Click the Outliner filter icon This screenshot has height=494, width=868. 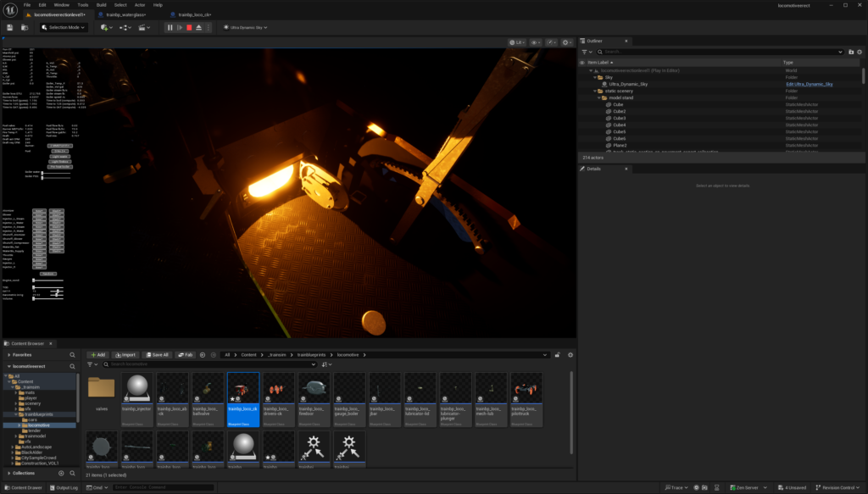coord(585,52)
